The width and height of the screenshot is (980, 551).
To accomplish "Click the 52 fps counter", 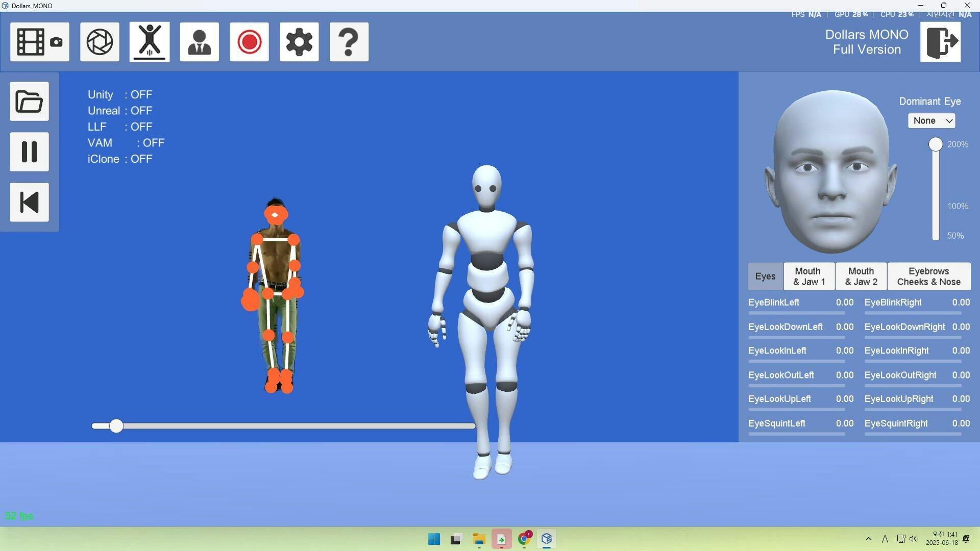I will [x=19, y=516].
